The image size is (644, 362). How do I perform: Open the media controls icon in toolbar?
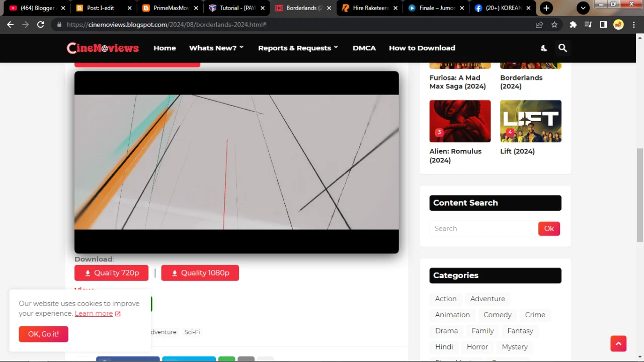588,25
